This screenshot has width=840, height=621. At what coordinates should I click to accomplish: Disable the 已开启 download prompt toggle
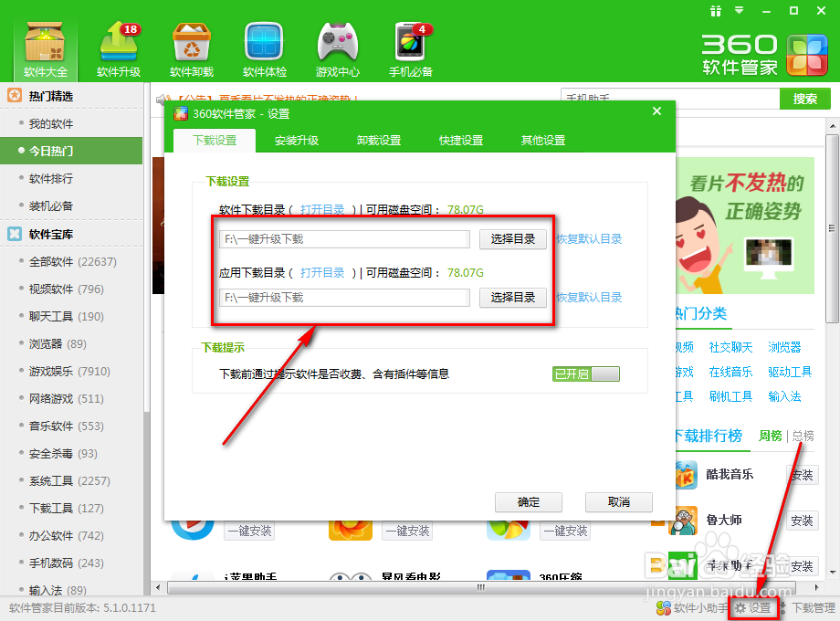(x=585, y=374)
